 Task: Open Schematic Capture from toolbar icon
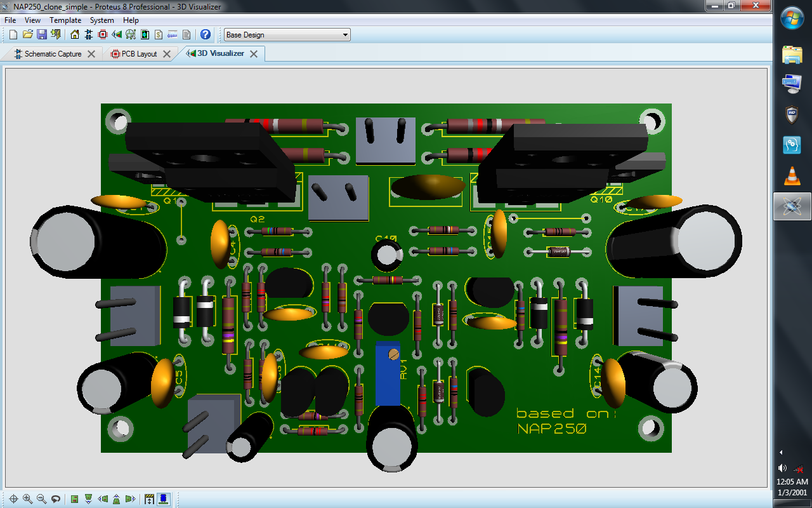point(89,34)
